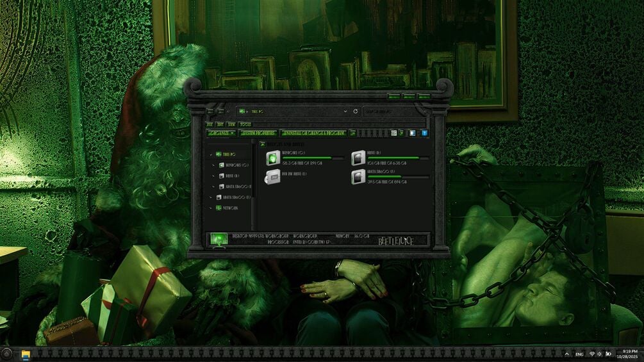Viewport: 644px width, 362px height.
Task: Click the Memory 16.0 GB detail text
Action: 352,236
